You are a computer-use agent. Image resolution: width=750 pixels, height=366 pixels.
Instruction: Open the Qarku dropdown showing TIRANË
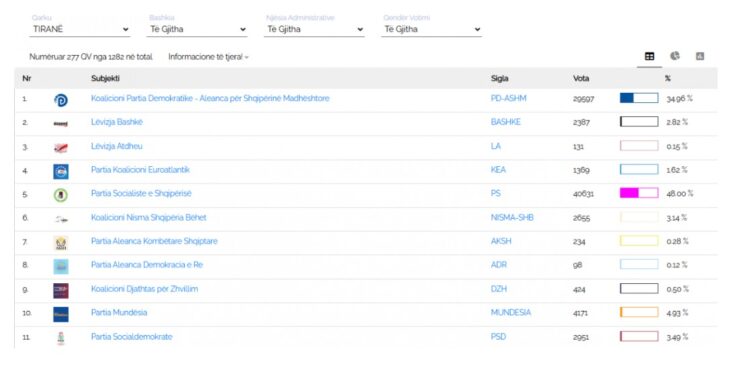pyautogui.click(x=80, y=29)
